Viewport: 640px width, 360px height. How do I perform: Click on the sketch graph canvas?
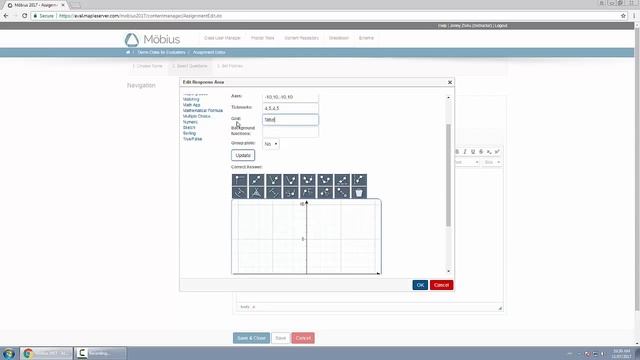[306, 237]
